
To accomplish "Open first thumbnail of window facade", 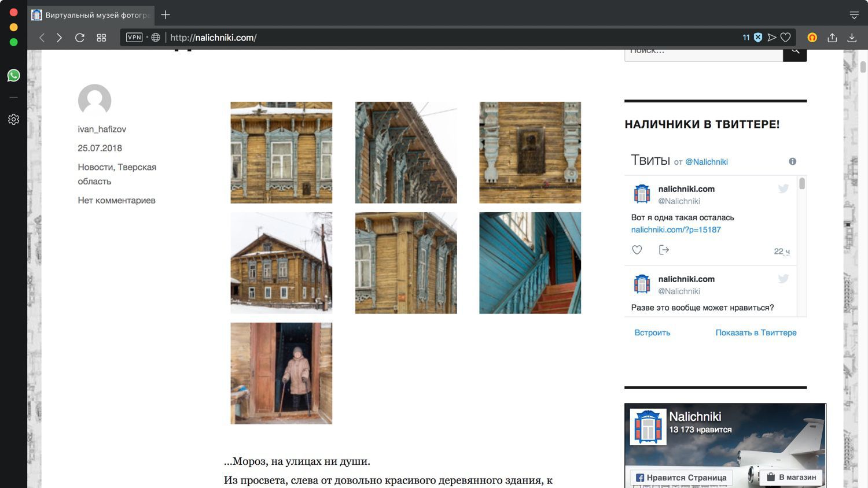I will [281, 153].
